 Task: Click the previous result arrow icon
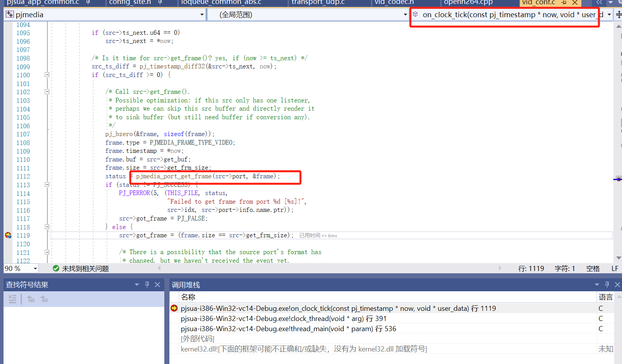[31, 299]
